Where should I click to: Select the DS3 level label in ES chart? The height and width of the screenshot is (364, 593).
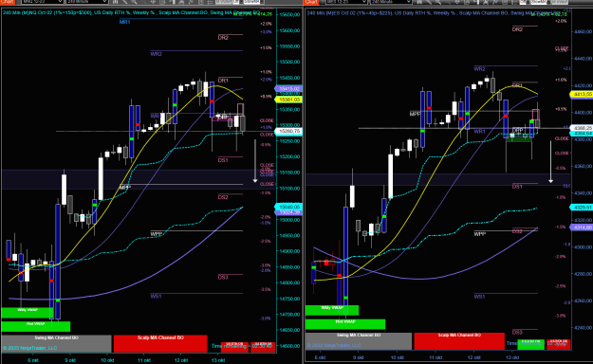pos(517,333)
